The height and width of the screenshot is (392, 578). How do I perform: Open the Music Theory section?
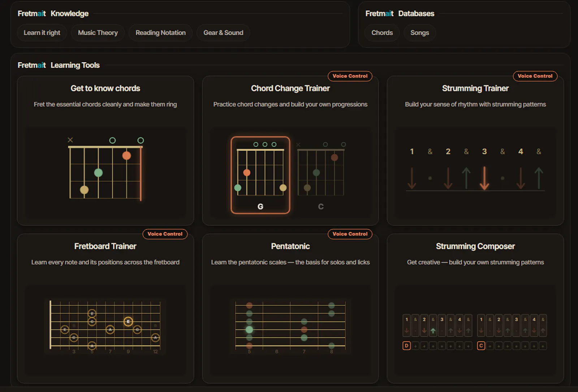tap(98, 33)
